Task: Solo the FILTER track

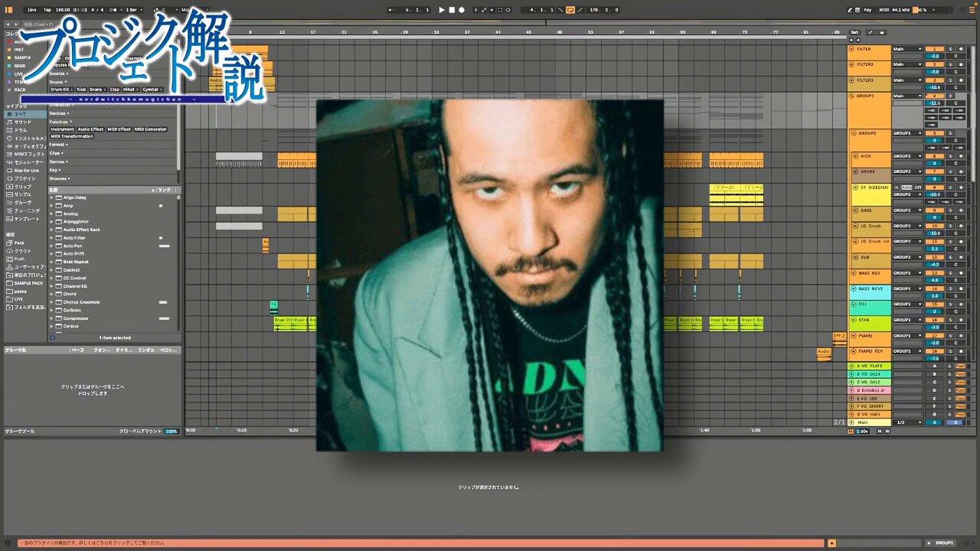Action: click(950, 49)
